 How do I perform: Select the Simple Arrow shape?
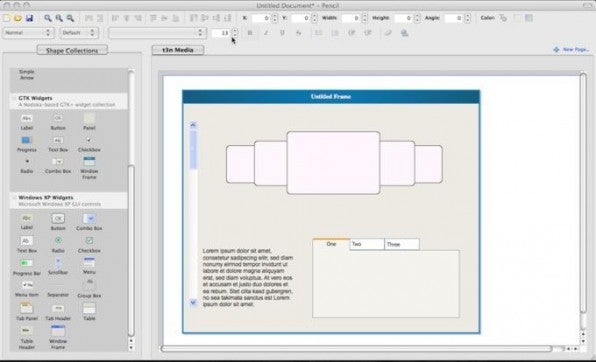click(x=27, y=75)
